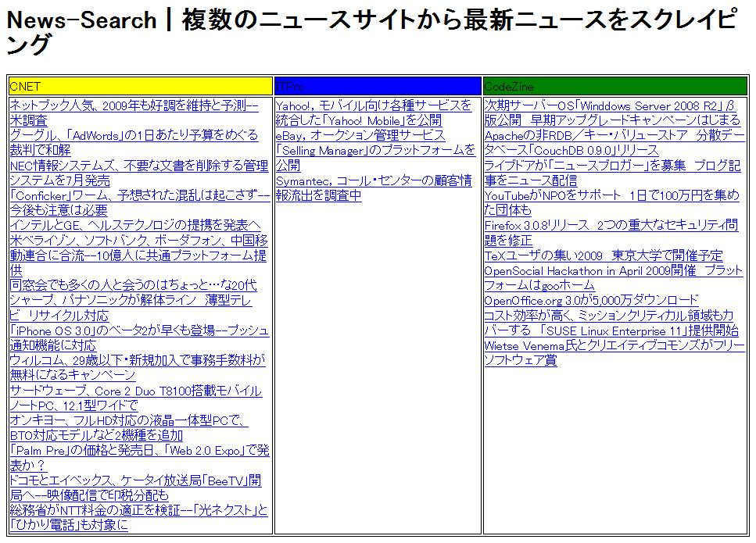Open the Conficker worm article link
Image resolution: width=756 pixels, height=543 pixels.
[x=140, y=203]
